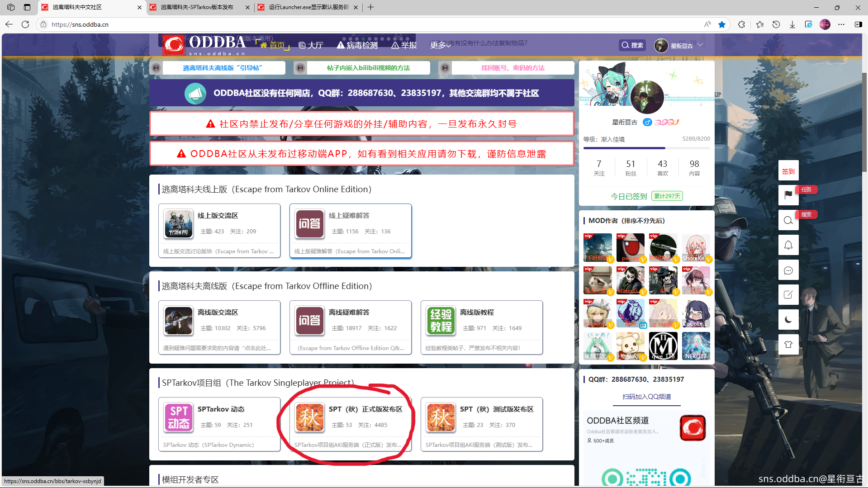Open MOD author qwe_118 avatar
Screen dimensions: 868x488
tap(663, 346)
